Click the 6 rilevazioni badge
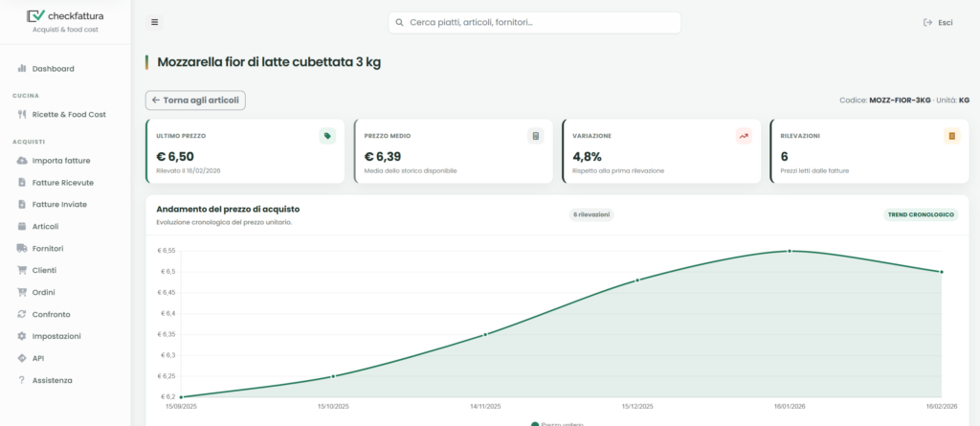This screenshot has width=980, height=426. (591, 214)
